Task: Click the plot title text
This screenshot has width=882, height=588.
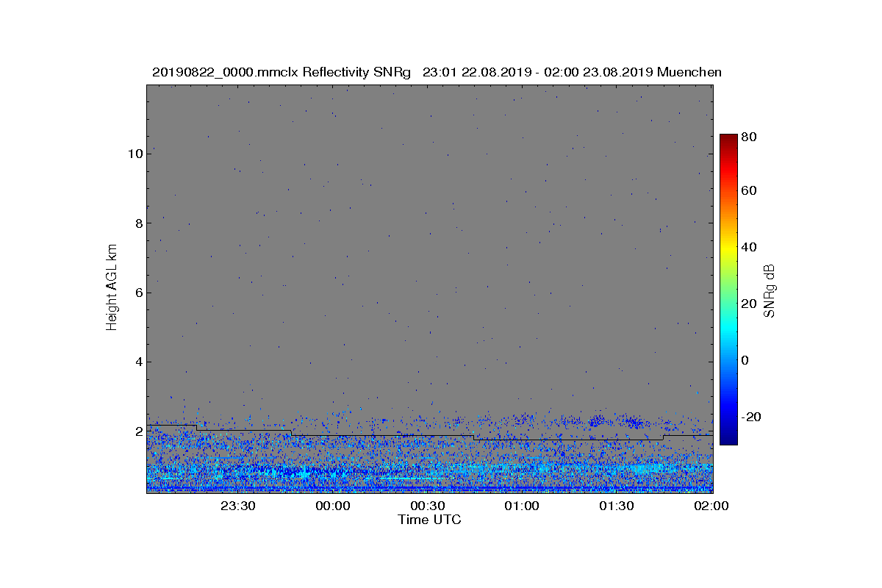Action: coord(437,72)
